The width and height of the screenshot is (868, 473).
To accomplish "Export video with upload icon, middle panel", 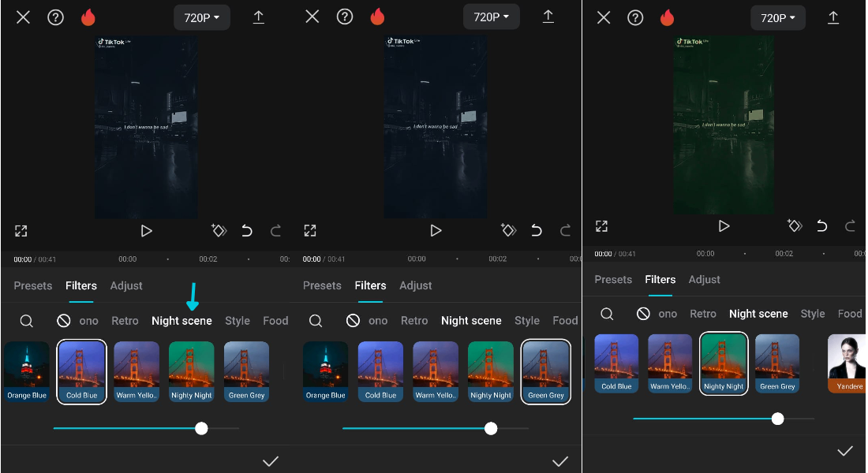I will (548, 17).
